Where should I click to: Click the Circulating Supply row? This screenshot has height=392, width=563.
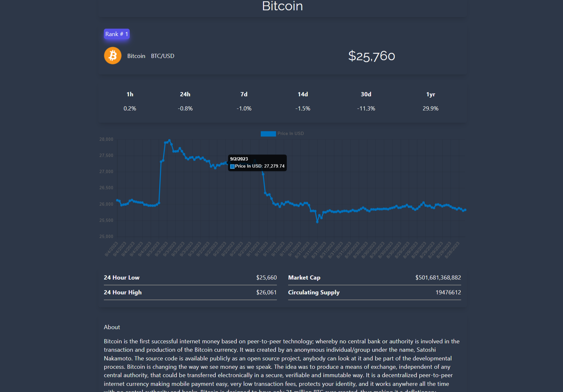[374, 292]
